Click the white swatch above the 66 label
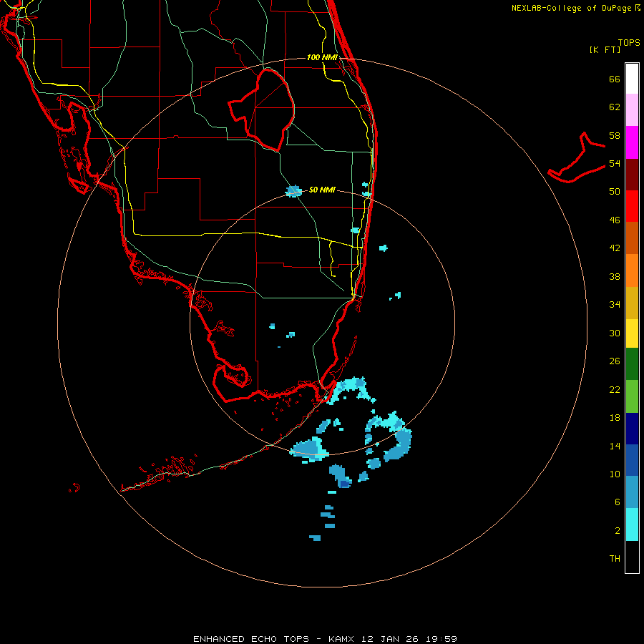Screen dimensions: 644x644 click(632, 79)
